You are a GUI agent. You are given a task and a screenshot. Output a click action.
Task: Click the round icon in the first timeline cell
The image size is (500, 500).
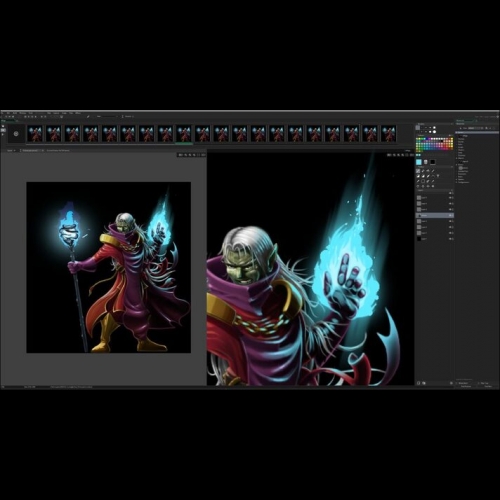(16, 134)
